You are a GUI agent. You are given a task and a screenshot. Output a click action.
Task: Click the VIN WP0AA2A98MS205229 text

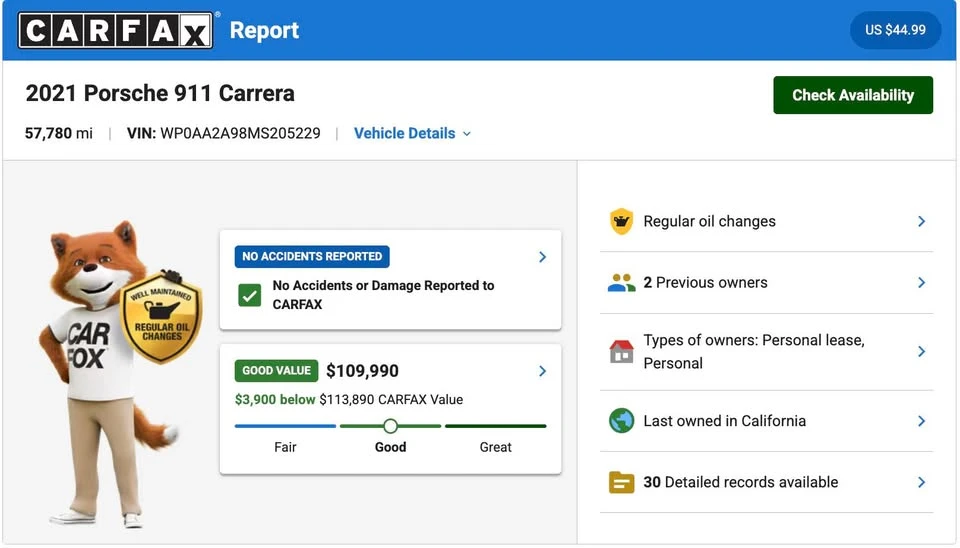223,133
